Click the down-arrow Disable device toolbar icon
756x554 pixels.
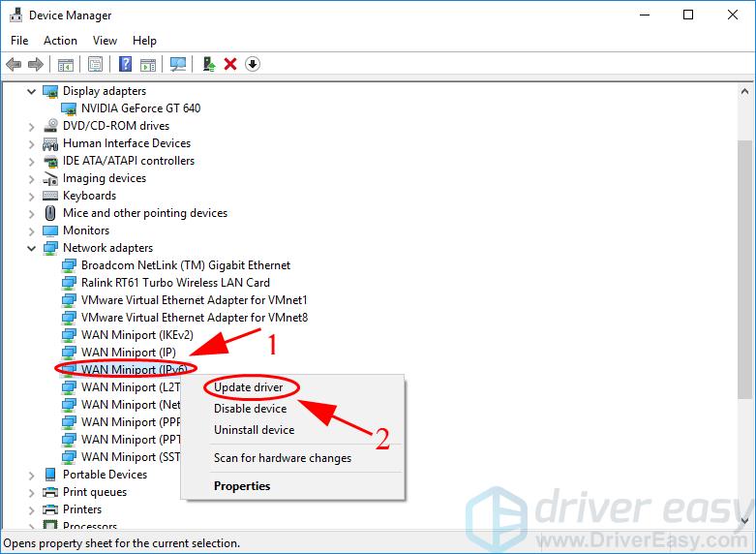[x=253, y=65]
